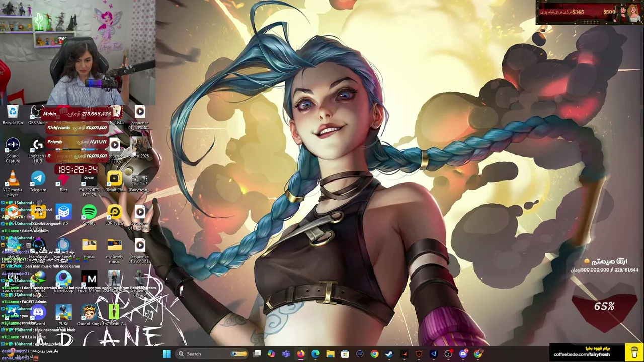Viewport: 644px width, 362px height.
Task: Launch TeamSpeak 3 Client shortcut
Action: pyautogui.click(x=63, y=251)
